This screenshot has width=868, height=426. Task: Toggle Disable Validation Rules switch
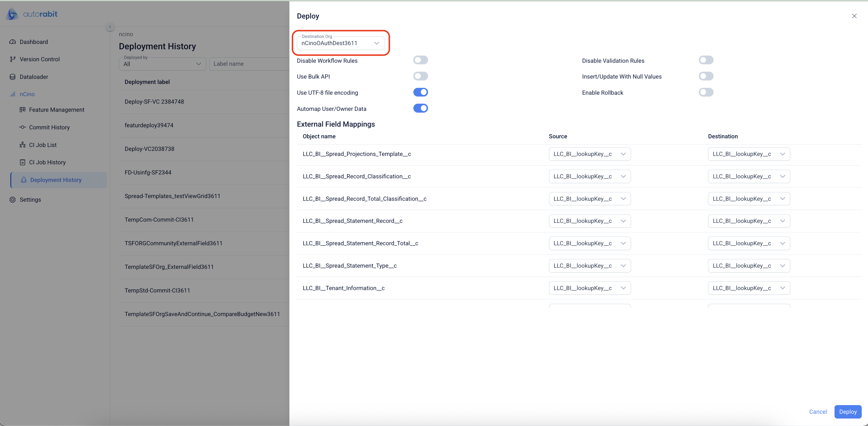pyautogui.click(x=706, y=60)
